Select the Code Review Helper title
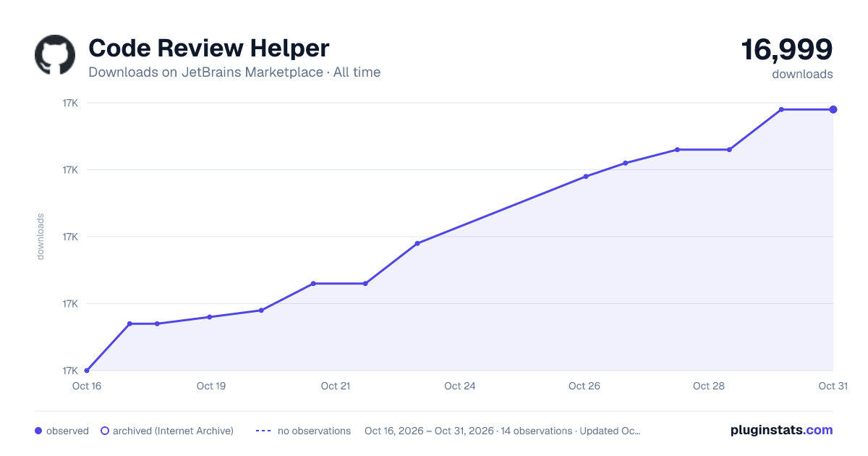Viewport: 868px width, 456px height. point(208,48)
